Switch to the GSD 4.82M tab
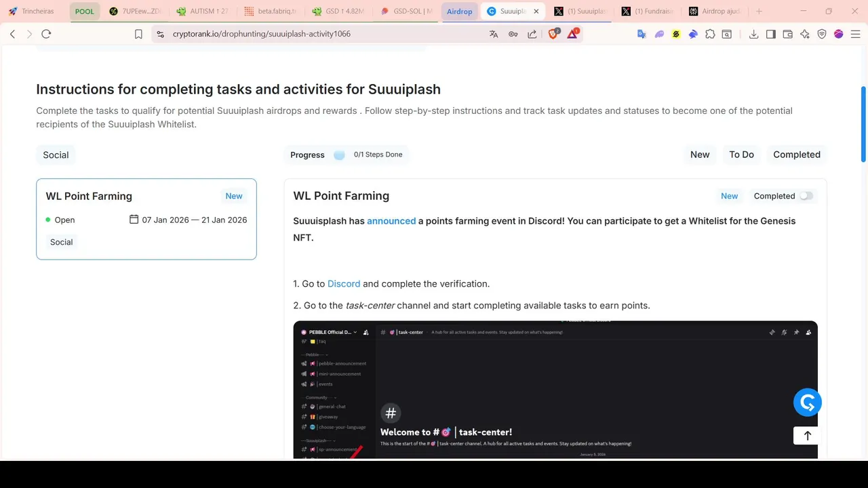868x488 pixels. [x=338, y=12]
